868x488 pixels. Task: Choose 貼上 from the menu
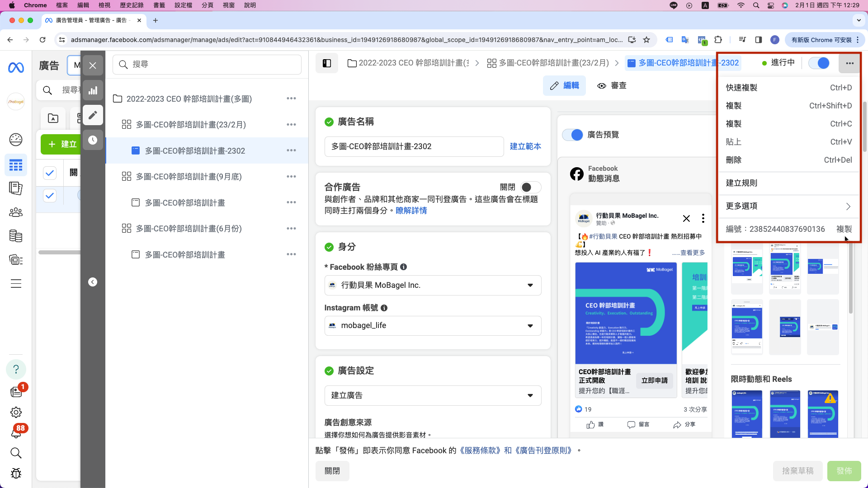tap(788, 142)
